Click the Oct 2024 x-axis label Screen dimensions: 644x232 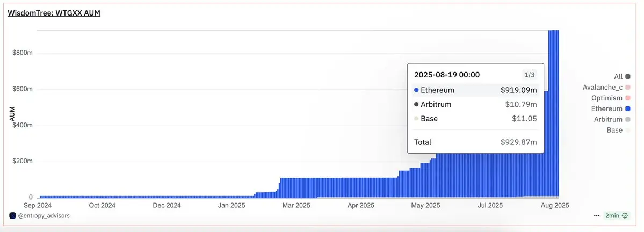pos(102,205)
